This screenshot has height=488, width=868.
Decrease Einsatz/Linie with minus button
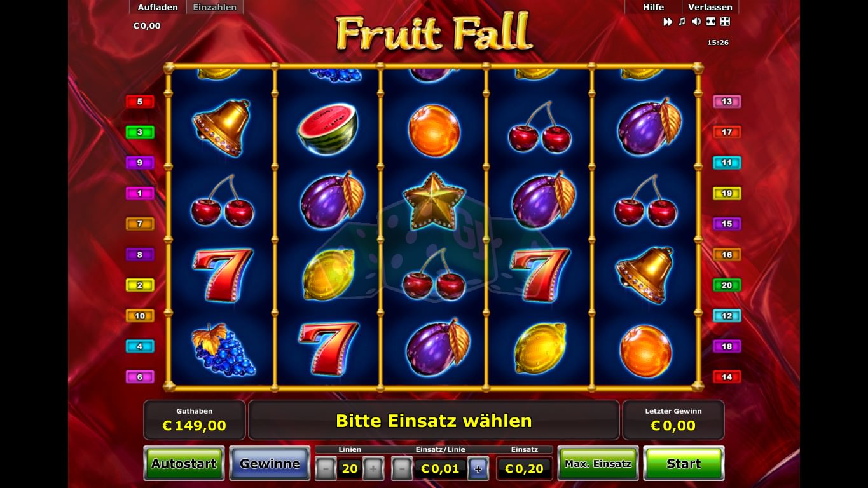click(x=401, y=470)
